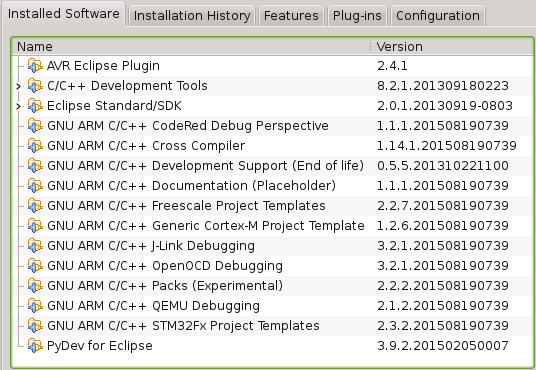
Task: Open the Plug-ins tab
Action: click(357, 15)
